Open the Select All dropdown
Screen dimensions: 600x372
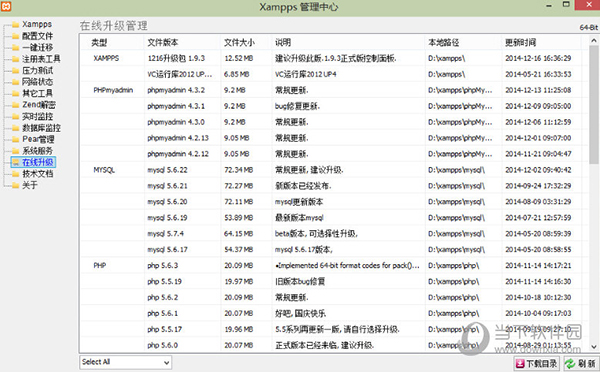tap(126, 362)
